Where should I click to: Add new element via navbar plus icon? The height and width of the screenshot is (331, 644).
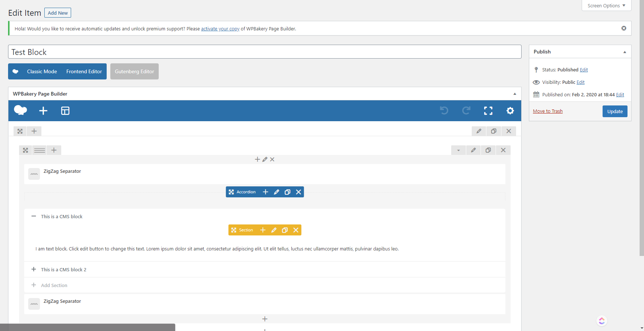click(43, 111)
